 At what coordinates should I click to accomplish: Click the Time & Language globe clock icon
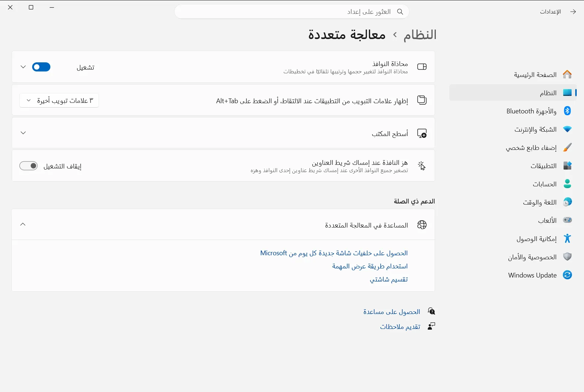coord(567,202)
